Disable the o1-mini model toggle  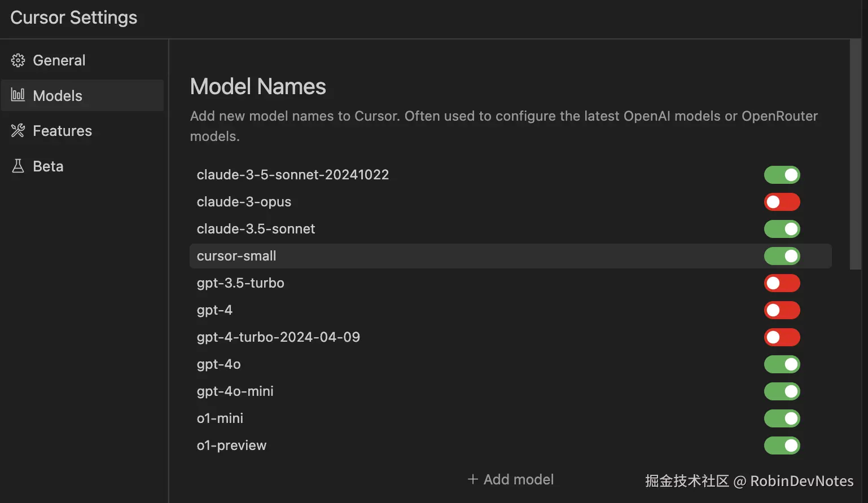(x=782, y=418)
